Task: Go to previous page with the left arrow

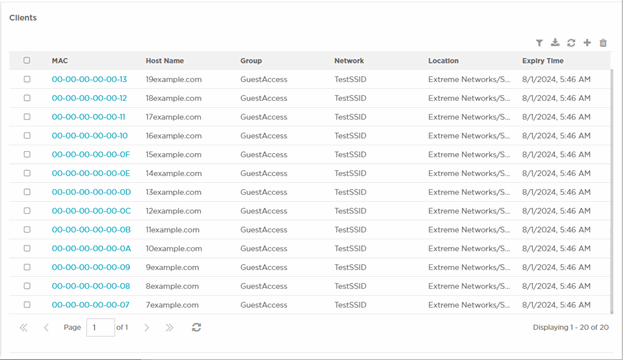Action: [x=46, y=328]
